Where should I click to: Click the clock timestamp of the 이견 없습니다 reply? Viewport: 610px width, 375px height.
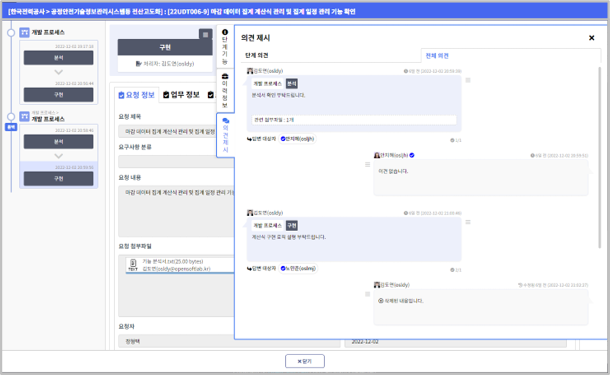[559, 156]
